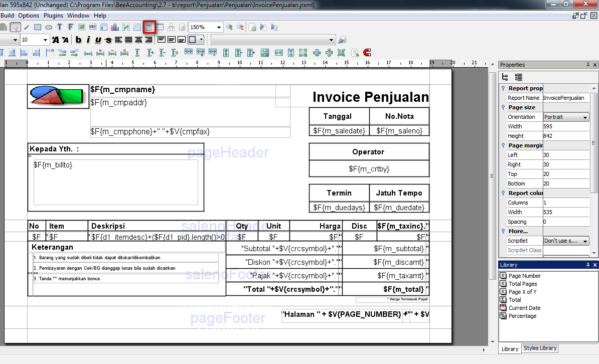Open the zoom level 150% combo box
Image resolution: width=599 pixels, height=364 pixels.
point(206,27)
